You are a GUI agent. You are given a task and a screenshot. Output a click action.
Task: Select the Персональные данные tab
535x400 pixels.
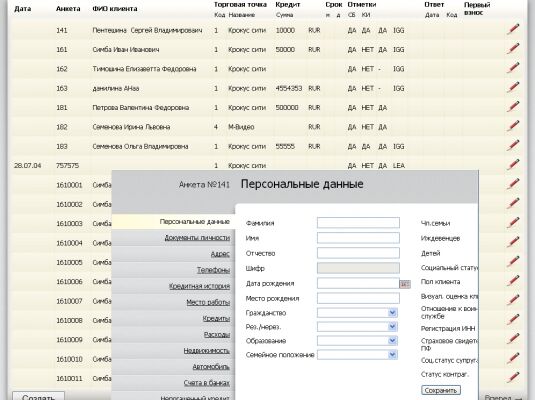(194, 222)
